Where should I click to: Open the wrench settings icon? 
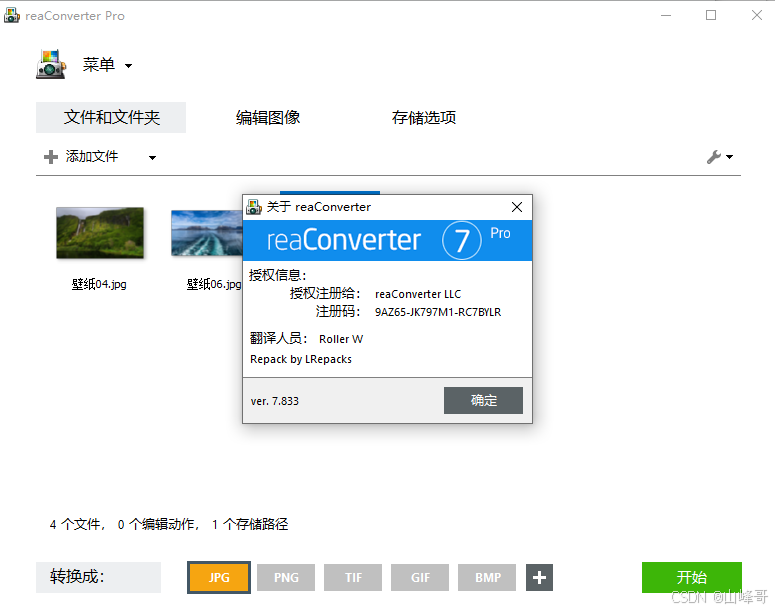click(x=714, y=157)
